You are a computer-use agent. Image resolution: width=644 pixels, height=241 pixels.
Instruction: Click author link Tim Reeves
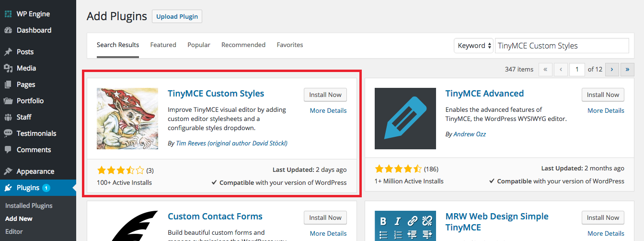(231, 143)
